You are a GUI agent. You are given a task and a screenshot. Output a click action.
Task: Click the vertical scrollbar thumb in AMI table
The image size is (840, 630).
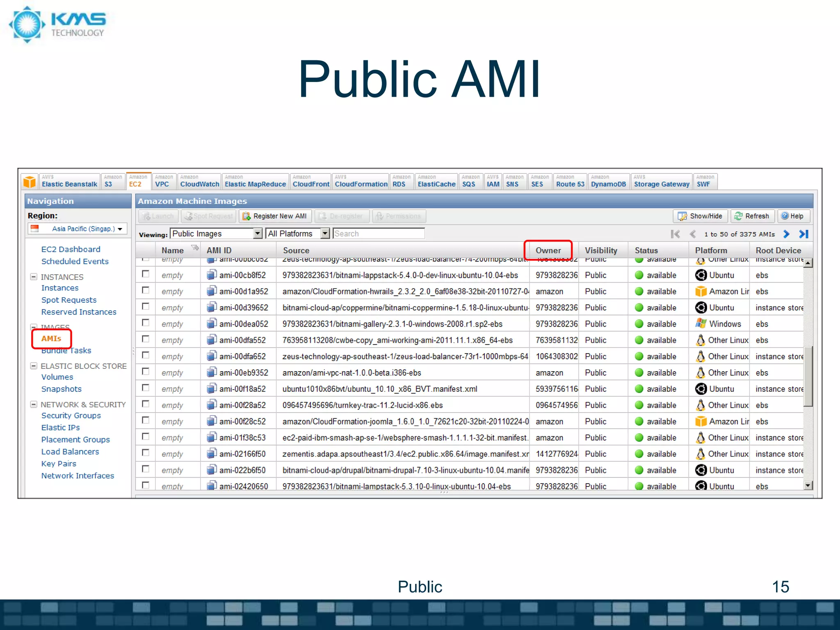point(808,377)
